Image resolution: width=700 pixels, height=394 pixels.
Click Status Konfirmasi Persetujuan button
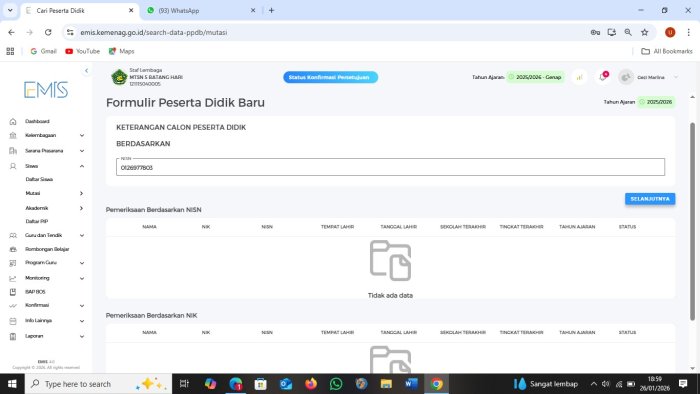click(x=330, y=77)
